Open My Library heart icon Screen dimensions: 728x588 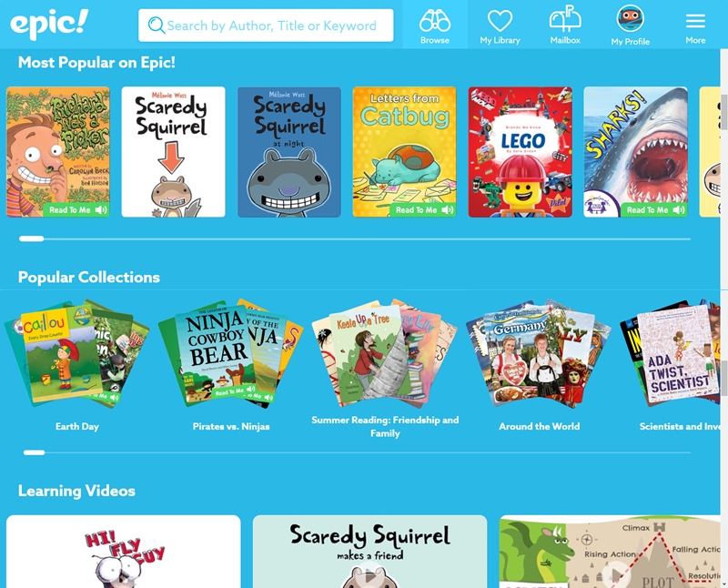(500, 21)
